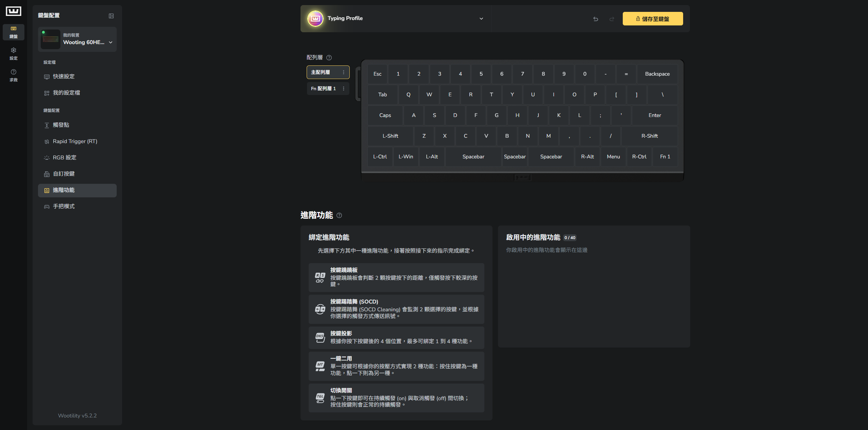
Task: Select the 按鍵蹺蹺板 advanced function
Action: tap(396, 277)
